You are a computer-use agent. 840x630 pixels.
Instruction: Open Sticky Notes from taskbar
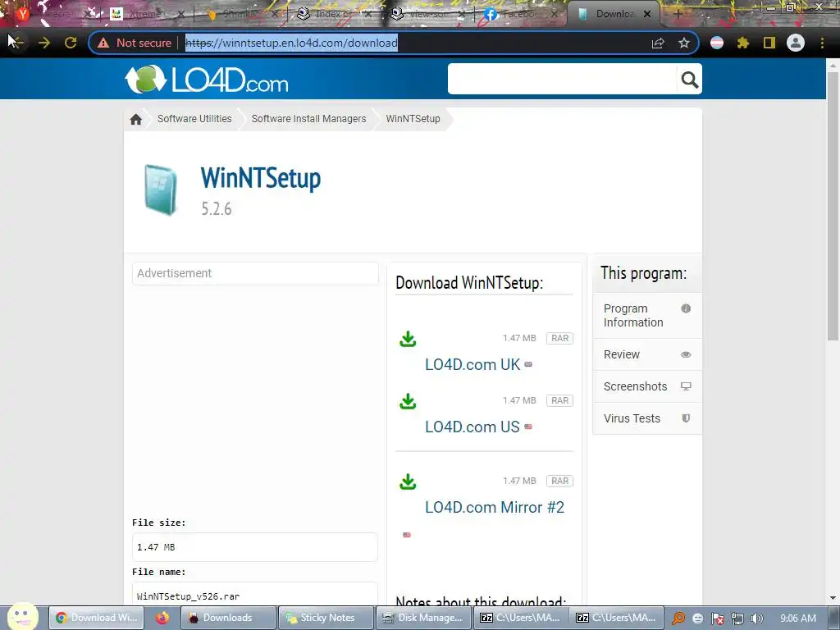pos(326,618)
